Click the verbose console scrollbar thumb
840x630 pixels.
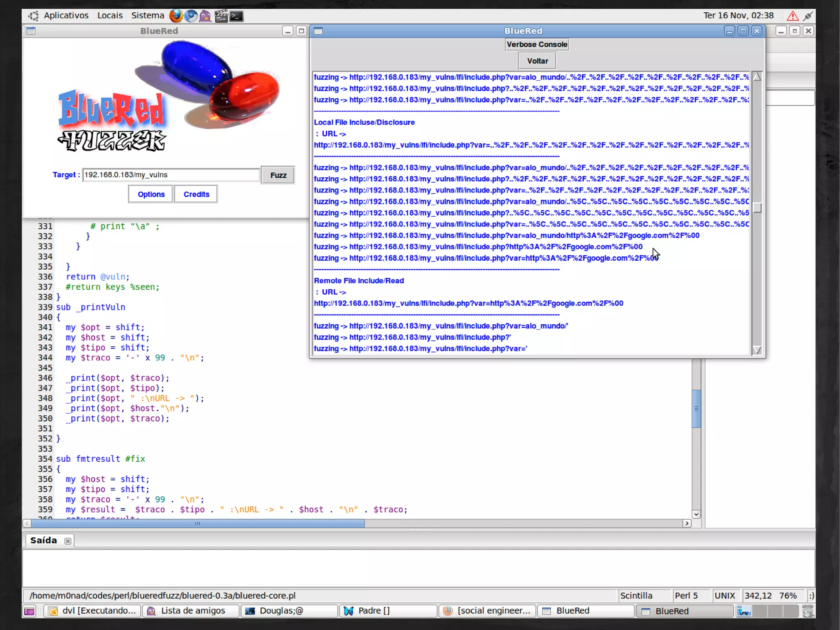click(x=757, y=208)
